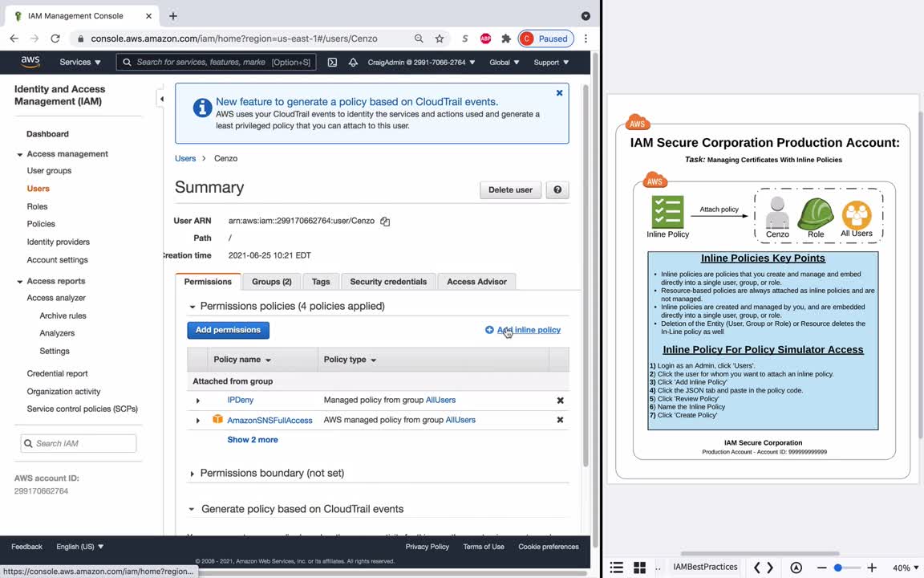Image resolution: width=924 pixels, height=578 pixels.
Task: Switch to the Permissions tab
Action: click(x=208, y=281)
